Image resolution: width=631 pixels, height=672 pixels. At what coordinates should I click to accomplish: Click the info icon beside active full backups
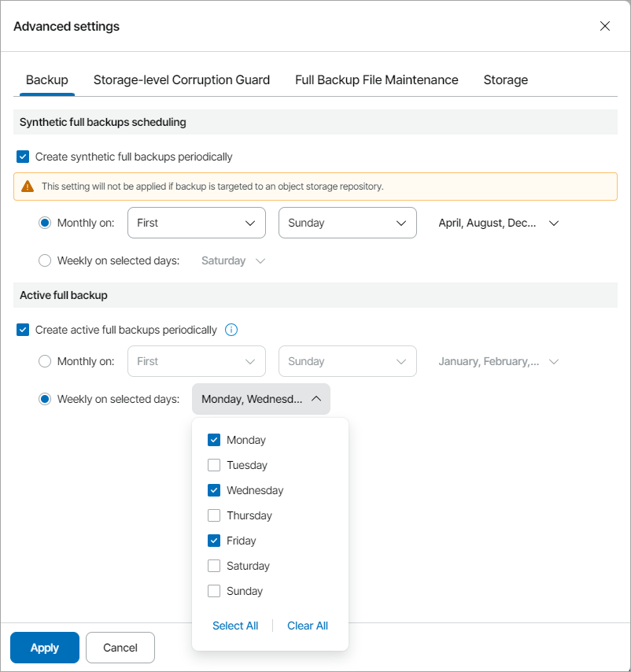coord(231,330)
